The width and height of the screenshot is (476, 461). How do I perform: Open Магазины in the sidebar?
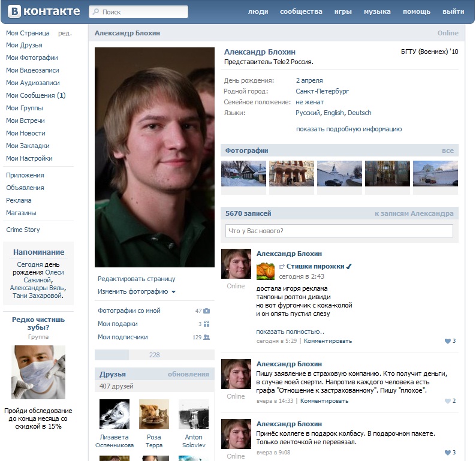point(21,213)
